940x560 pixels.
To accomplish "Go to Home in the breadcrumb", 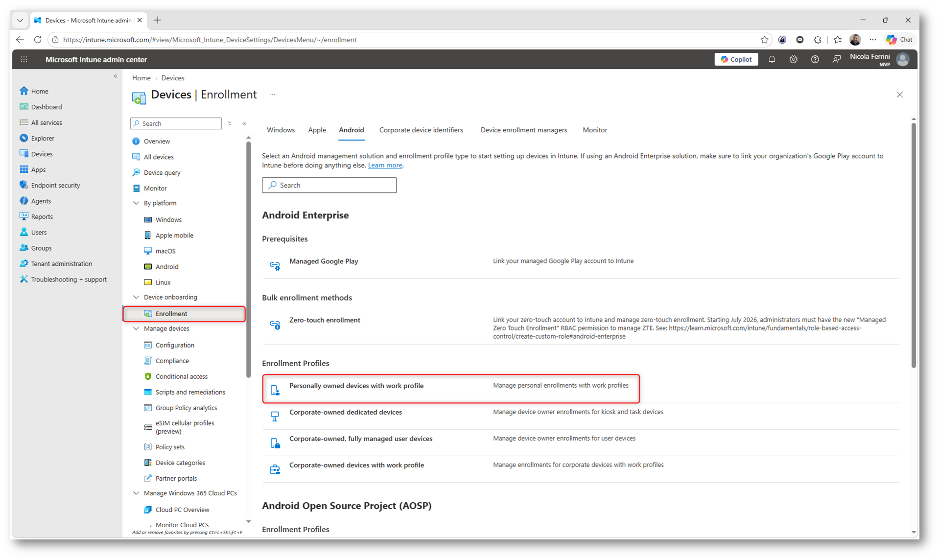I will click(x=141, y=78).
